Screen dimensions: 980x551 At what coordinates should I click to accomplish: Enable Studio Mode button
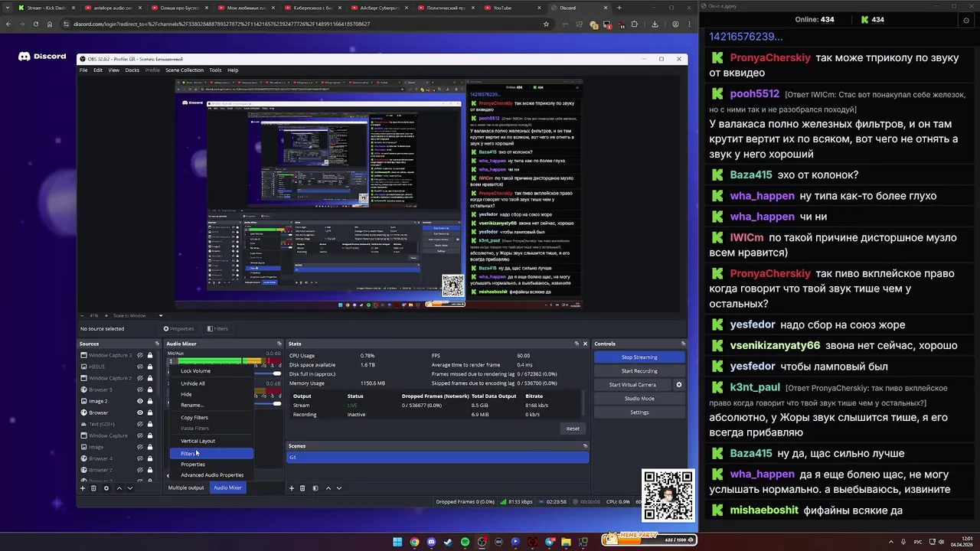click(x=639, y=399)
